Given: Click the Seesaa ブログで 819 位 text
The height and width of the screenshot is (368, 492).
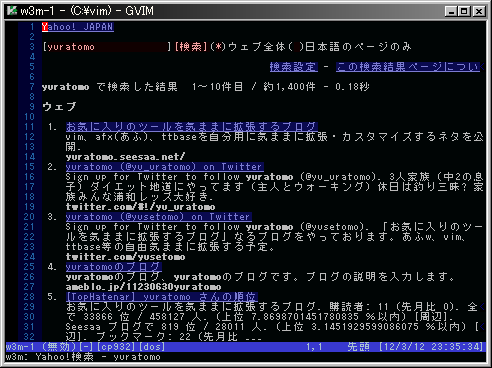Looking at the screenshot, I should click(x=132, y=327).
